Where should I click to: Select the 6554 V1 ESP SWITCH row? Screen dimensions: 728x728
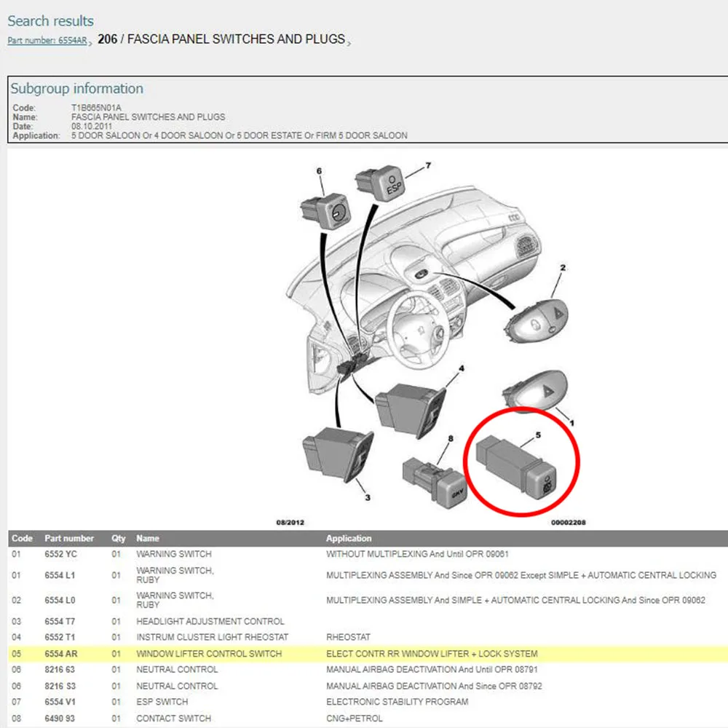368,702
